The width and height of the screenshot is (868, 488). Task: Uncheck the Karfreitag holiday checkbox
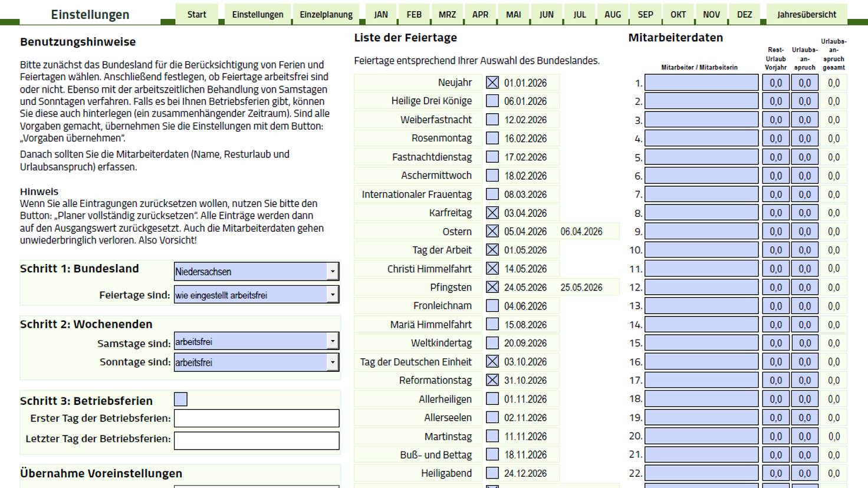coord(492,213)
